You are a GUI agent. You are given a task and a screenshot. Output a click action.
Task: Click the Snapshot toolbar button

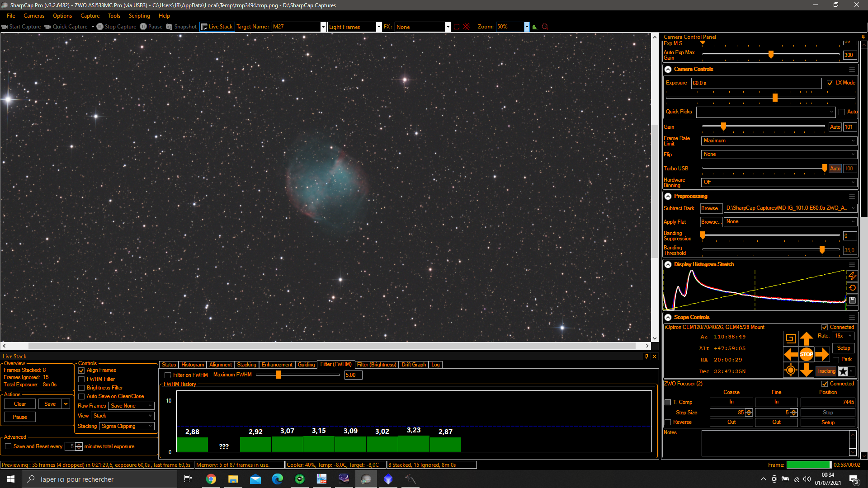tap(181, 27)
